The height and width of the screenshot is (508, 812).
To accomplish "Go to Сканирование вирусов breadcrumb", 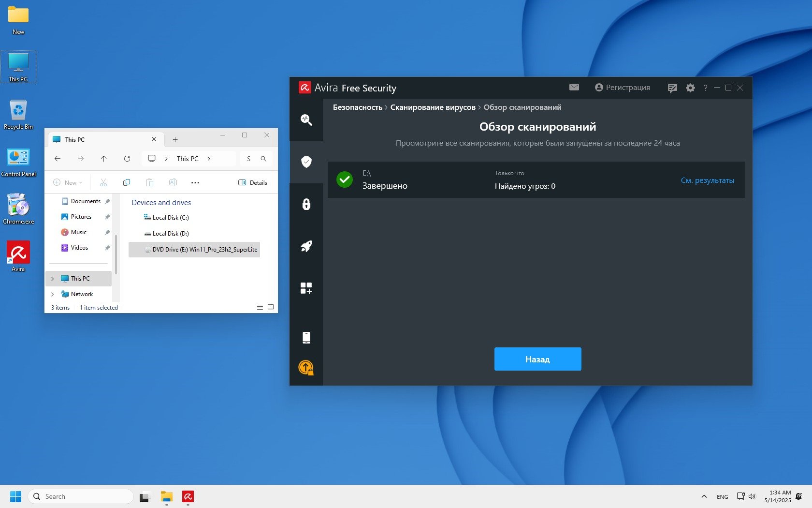I will click(433, 107).
